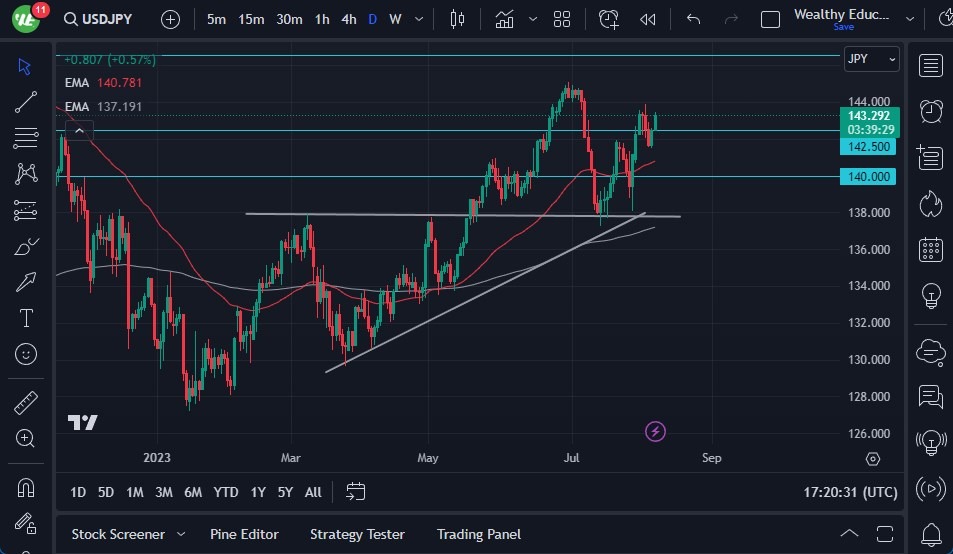
Task: Open indicator templates grid
Action: [x=562, y=19]
